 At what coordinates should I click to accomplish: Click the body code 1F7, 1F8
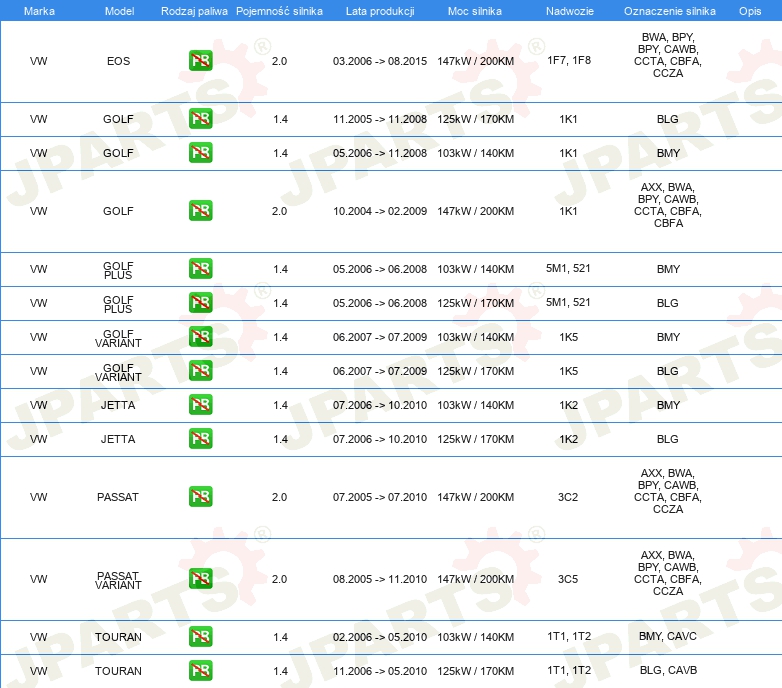coord(569,60)
